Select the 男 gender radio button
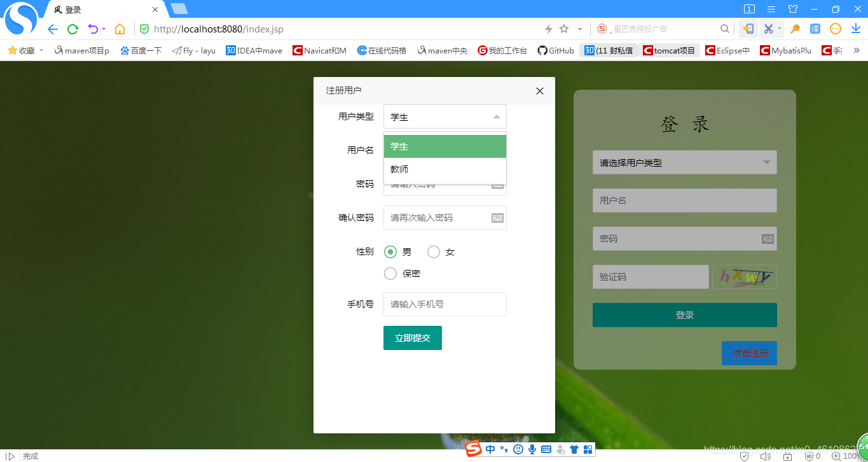Screen dimensions: 868x462 (x=390, y=252)
